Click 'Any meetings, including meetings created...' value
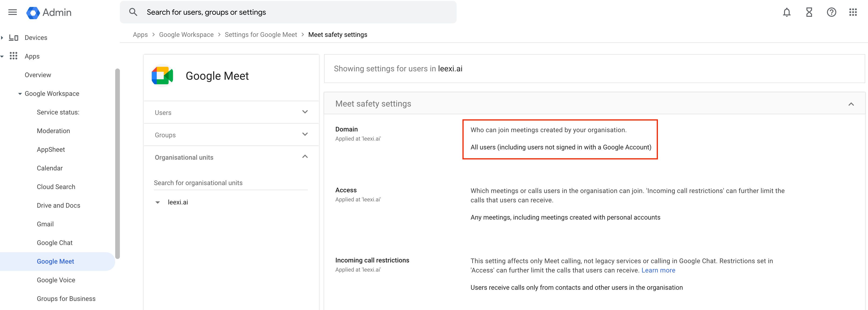The image size is (868, 310). pyautogui.click(x=565, y=217)
